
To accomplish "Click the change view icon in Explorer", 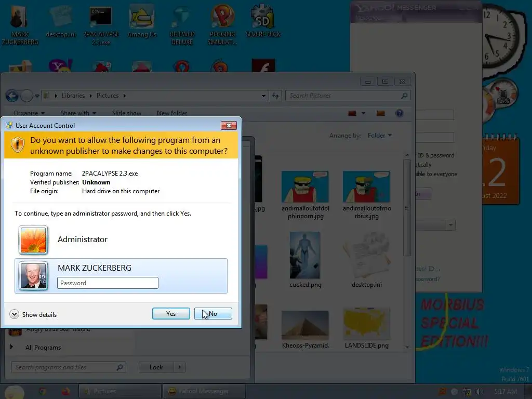I will (352, 113).
